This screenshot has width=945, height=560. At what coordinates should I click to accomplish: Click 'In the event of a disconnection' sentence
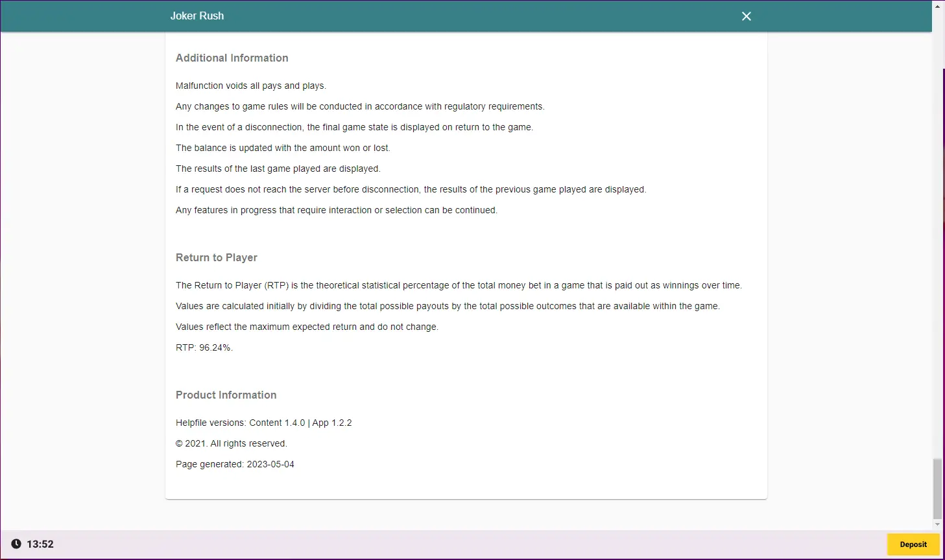tap(354, 127)
